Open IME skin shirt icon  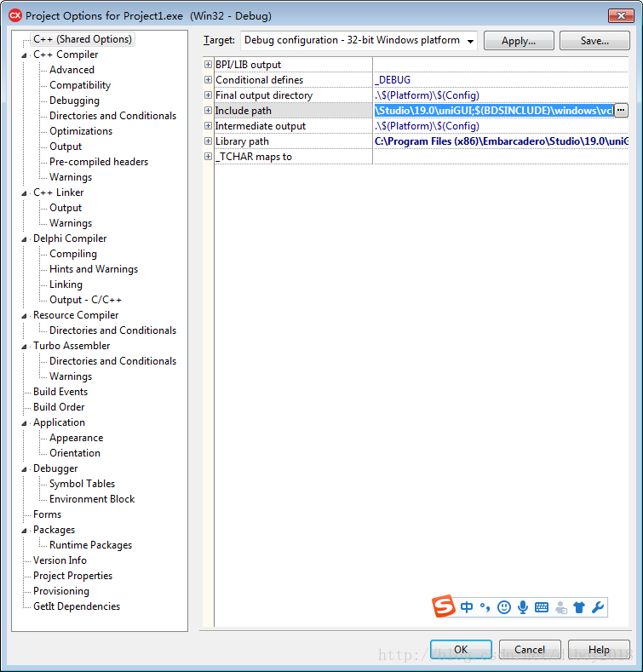point(579,607)
